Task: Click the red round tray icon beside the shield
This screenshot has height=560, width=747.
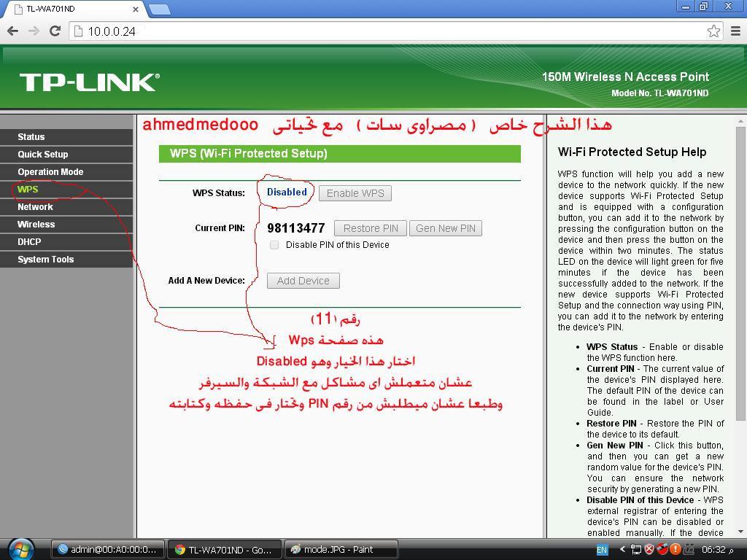Action: [x=662, y=549]
